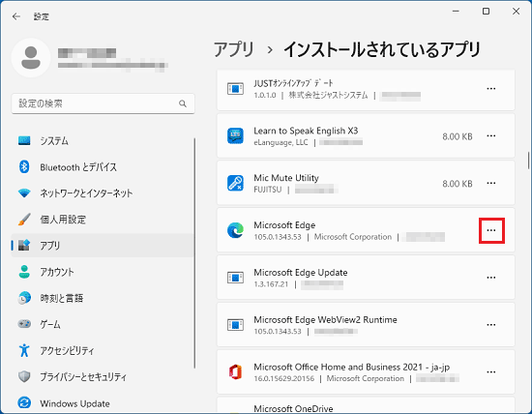Click the Microsoft Edge logo icon
The image size is (532, 414).
(x=235, y=230)
